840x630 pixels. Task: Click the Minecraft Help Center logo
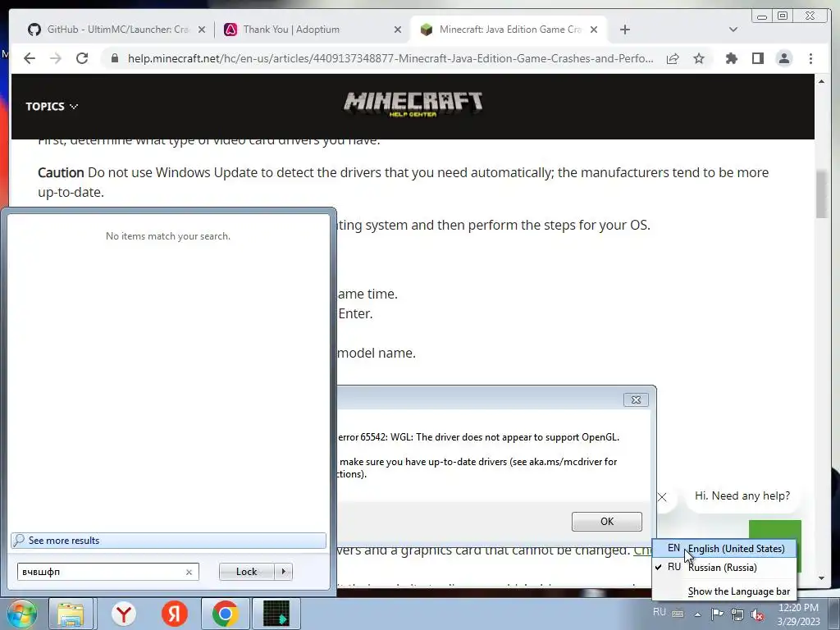click(413, 104)
